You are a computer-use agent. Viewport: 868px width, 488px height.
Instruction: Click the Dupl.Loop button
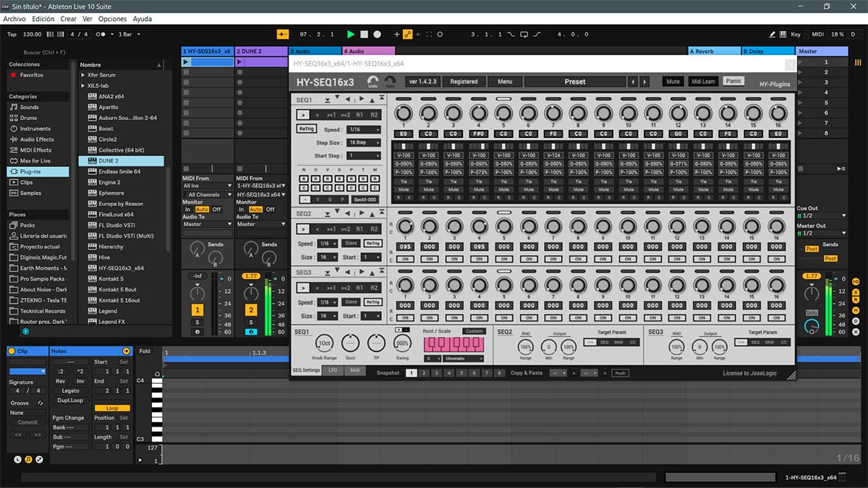[x=70, y=401]
